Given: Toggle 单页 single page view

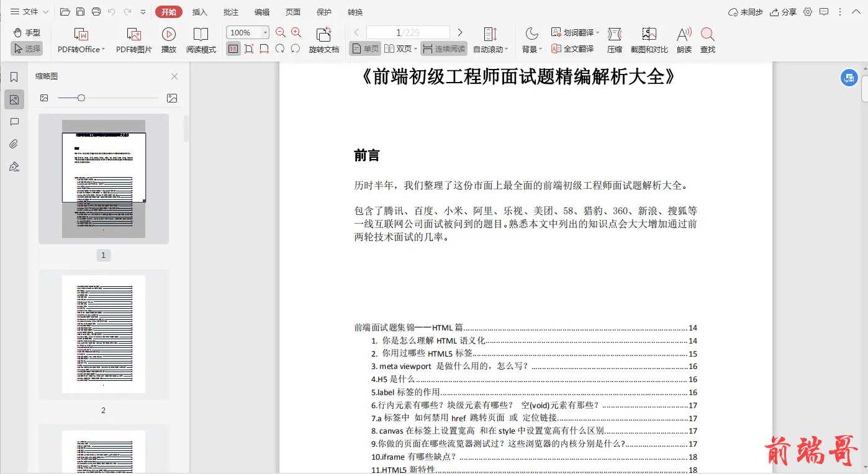Looking at the screenshot, I should (365, 48).
